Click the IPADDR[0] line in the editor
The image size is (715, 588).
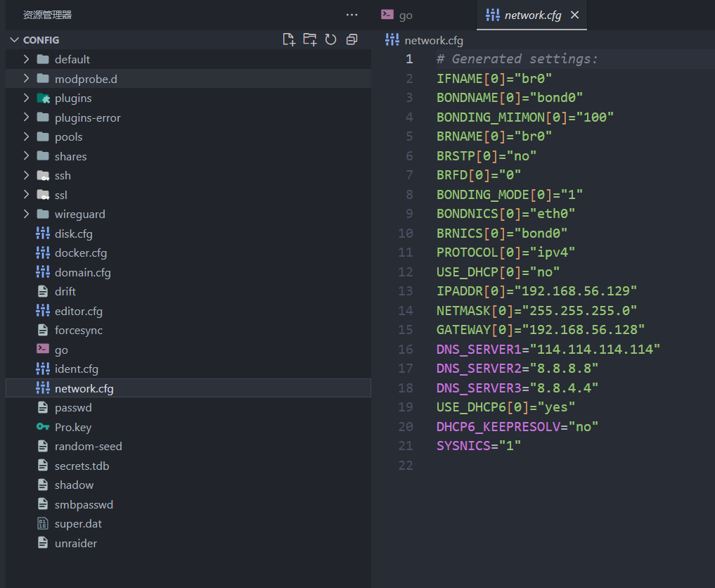(536, 291)
